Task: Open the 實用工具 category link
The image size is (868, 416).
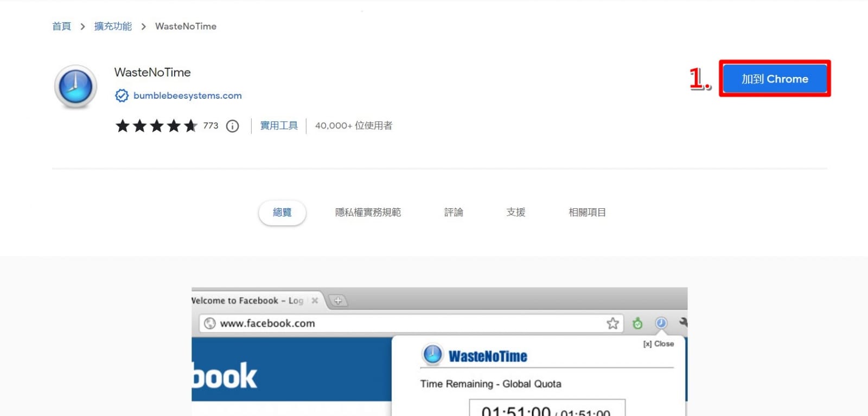Action: click(279, 126)
